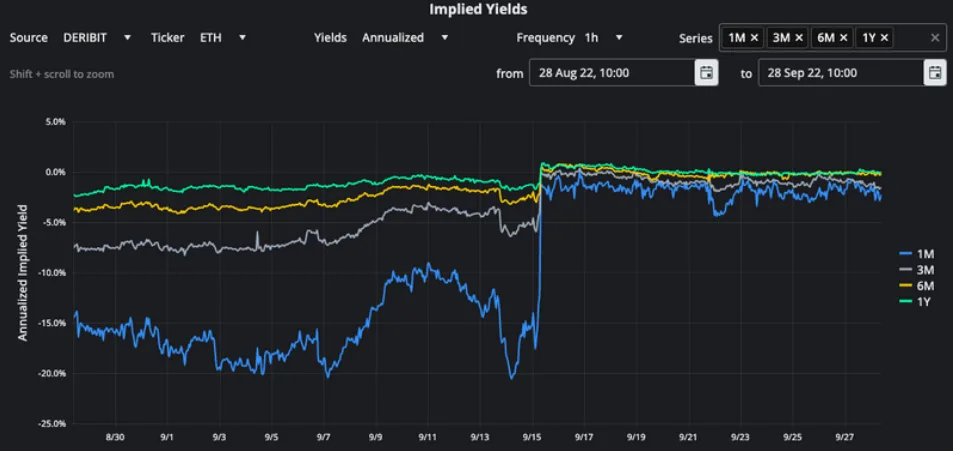
Task: Open the Frequency 1h dropdown
Action: pos(604,38)
